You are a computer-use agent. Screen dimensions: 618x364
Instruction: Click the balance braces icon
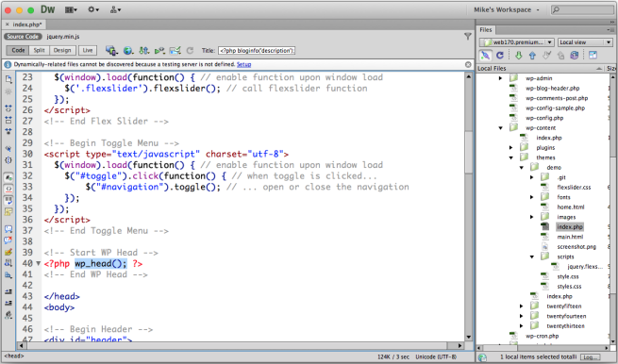(8, 160)
